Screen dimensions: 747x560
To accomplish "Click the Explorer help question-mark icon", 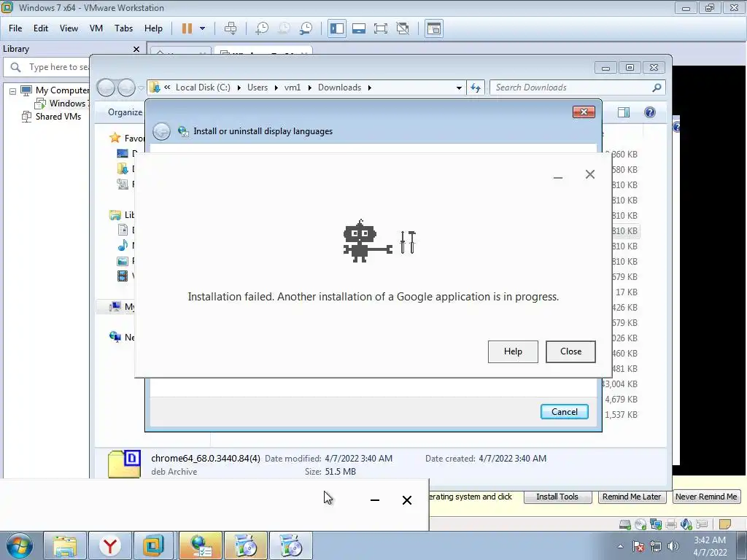I will click(650, 112).
